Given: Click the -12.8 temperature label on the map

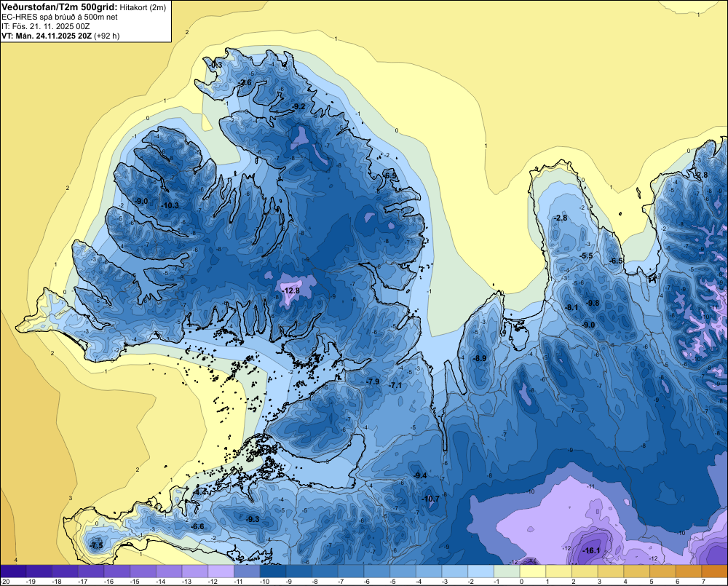Looking at the screenshot, I should coord(292,290).
